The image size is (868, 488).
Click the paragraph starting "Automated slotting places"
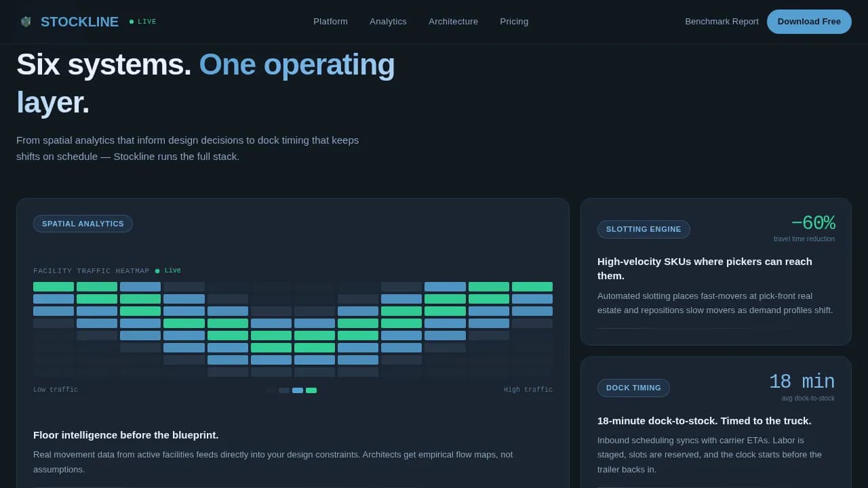[715, 303]
